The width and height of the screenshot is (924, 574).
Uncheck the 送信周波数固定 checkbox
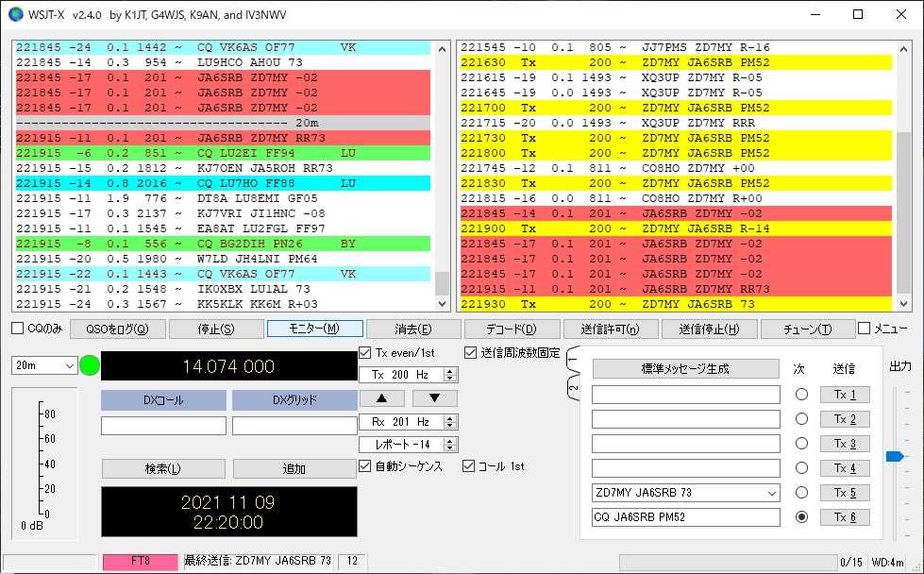[x=470, y=353]
